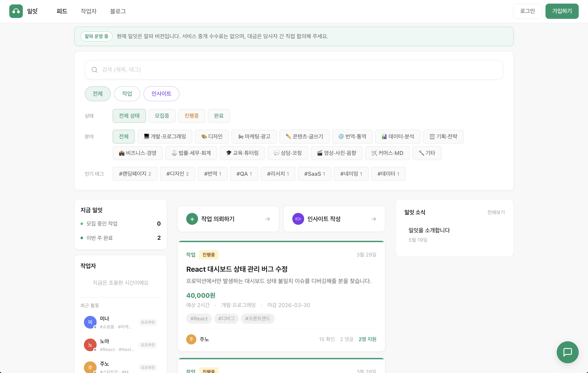Show only 모집중 status

(162, 116)
